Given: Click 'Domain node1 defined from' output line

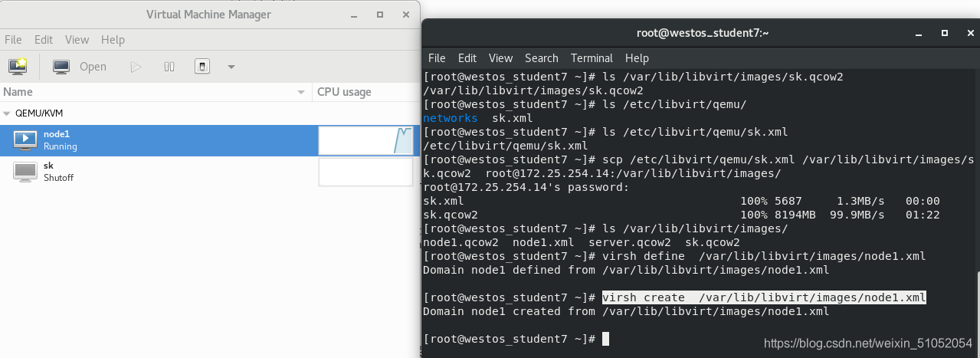Looking at the screenshot, I should [x=626, y=270].
